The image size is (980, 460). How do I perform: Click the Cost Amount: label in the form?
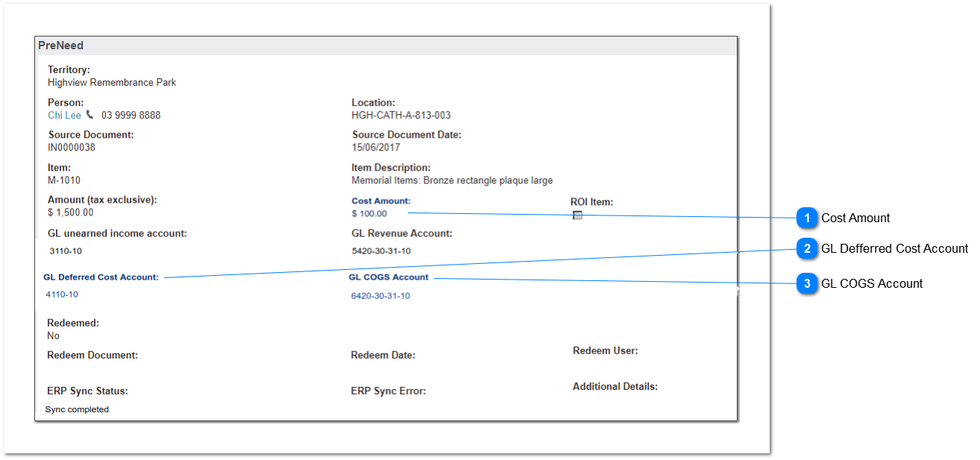coord(381,201)
